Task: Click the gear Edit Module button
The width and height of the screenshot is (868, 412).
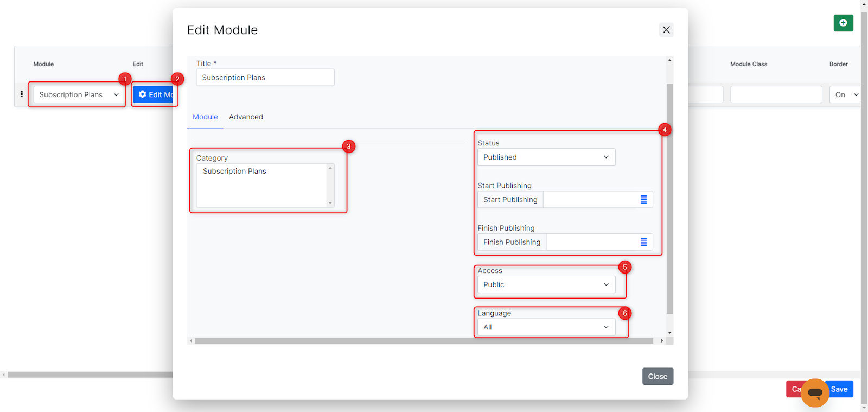Action: pos(154,94)
